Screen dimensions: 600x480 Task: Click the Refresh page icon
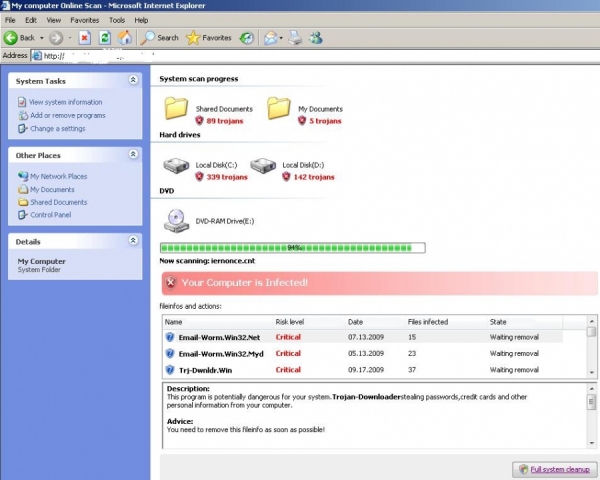pyautogui.click(x=105, y=38)
